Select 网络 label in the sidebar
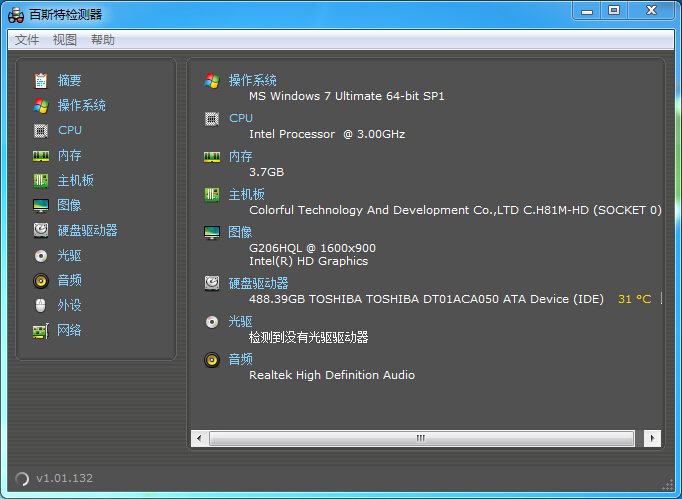This screenshot has width=682, height=499. [x=70, y=330]
